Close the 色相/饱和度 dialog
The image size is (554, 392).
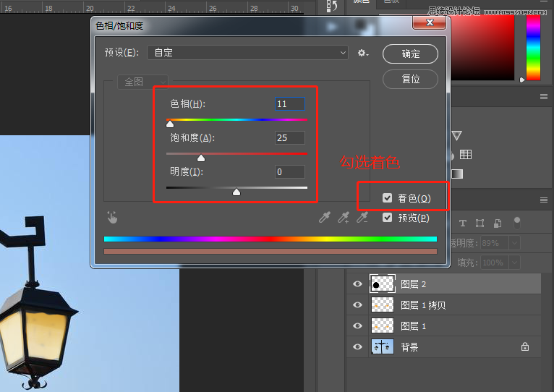click(x=430, y=22)
